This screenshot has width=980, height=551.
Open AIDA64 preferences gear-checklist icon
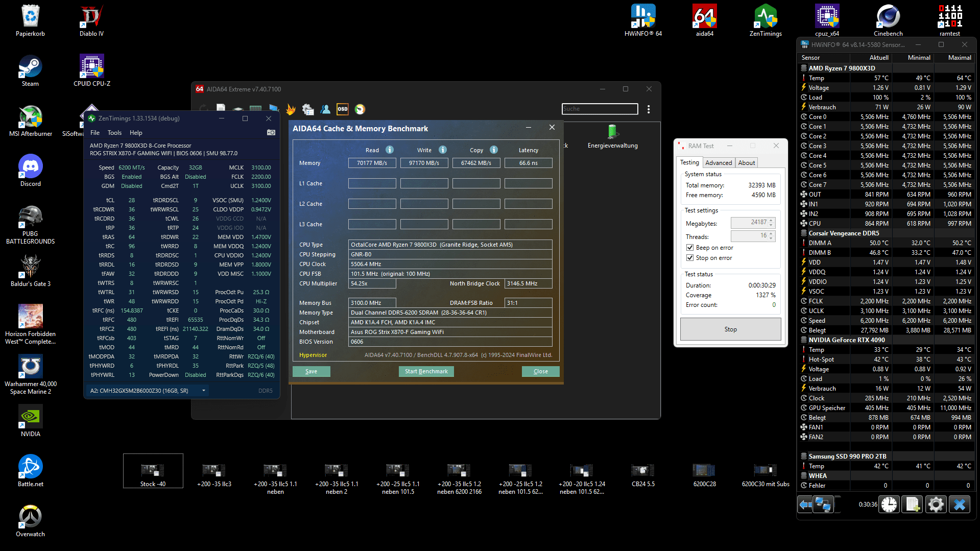tap(308, 109)
